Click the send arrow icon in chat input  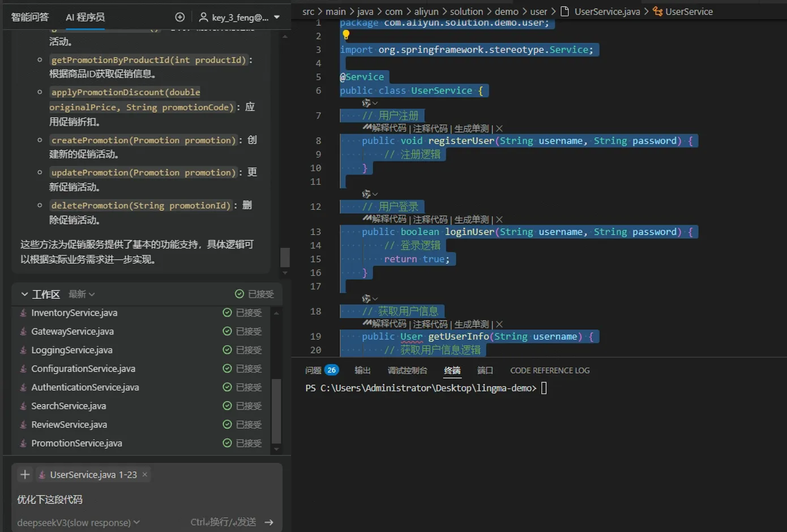tap(269, 522)
